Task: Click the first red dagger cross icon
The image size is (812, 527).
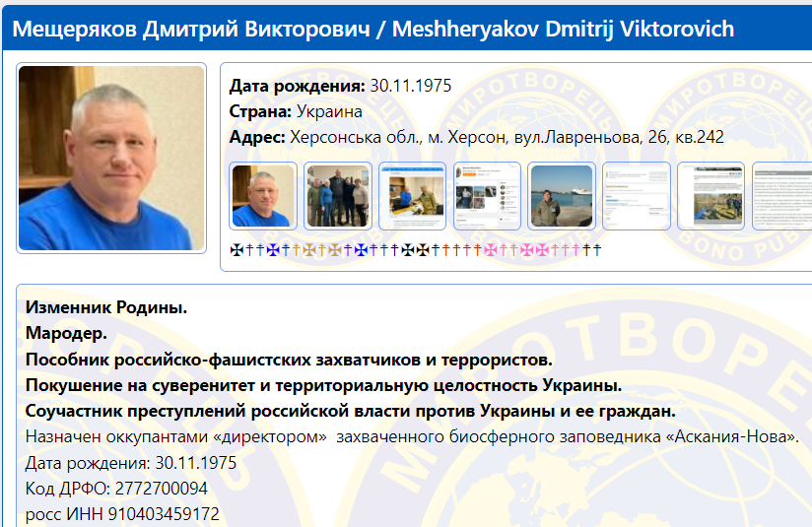Action: tap(446, 250)
